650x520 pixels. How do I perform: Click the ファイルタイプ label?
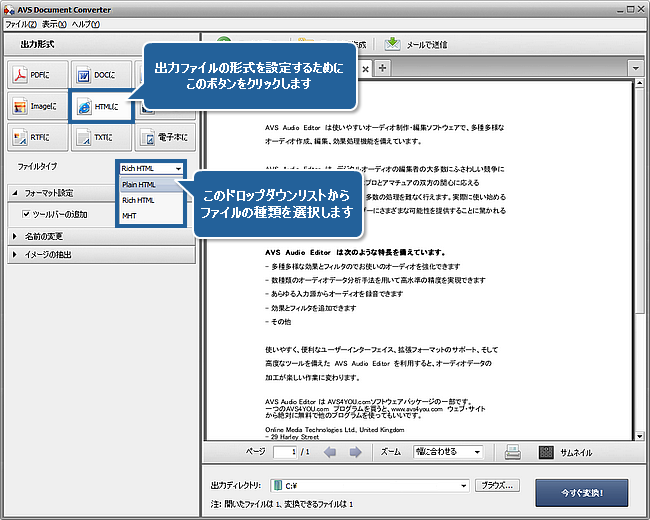(x=37, y=167)
